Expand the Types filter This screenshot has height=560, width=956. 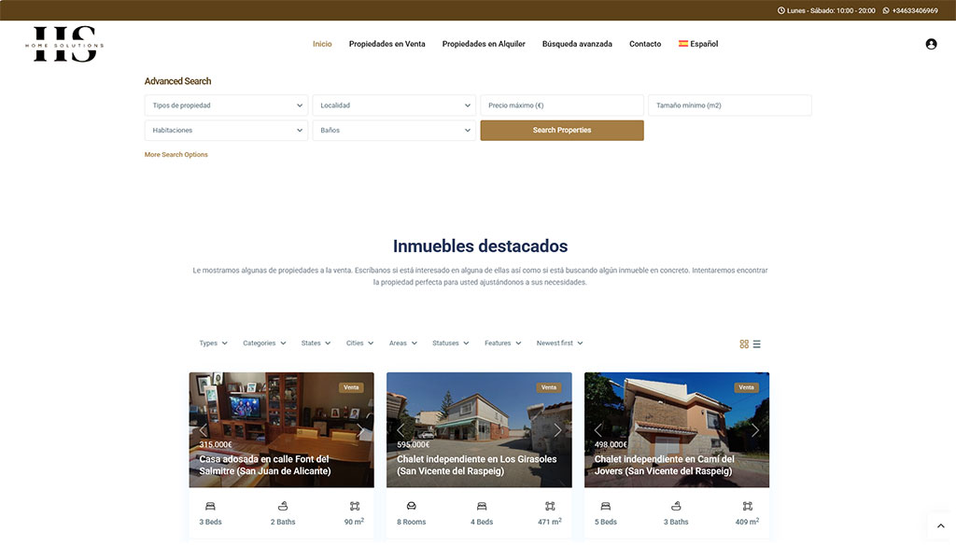[x=214, y=343]
